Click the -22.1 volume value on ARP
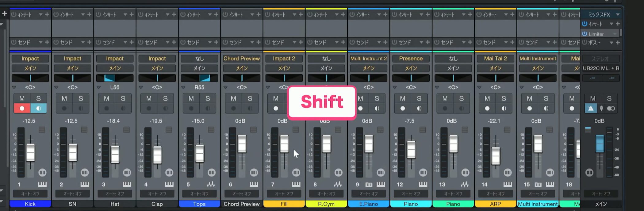 click(494, 121)
